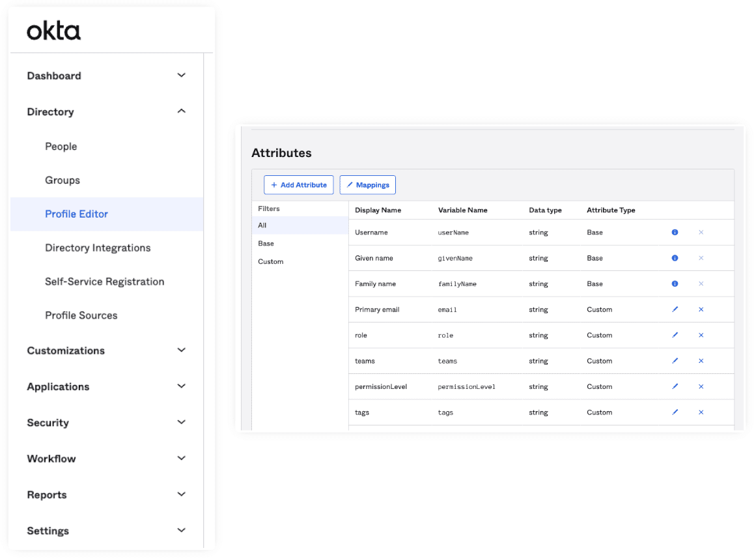Open Directory Integrations in the sidebar

[98, 248]
